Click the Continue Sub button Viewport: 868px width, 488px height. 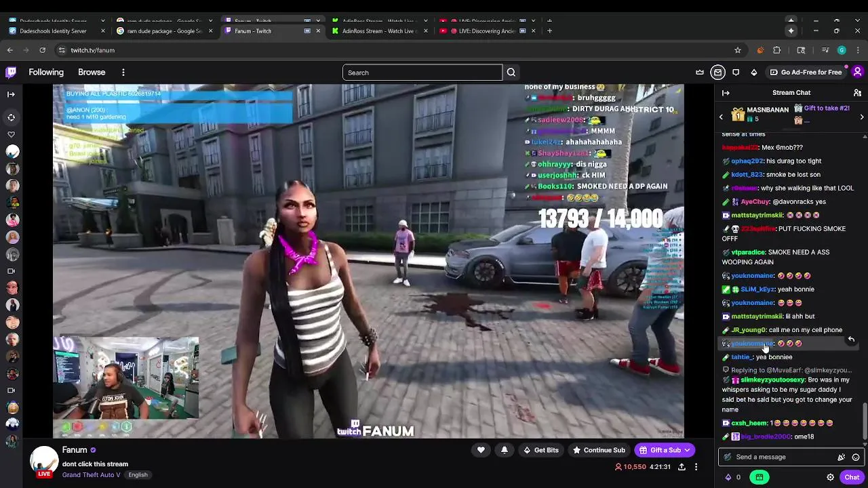(x=599, y=450)
